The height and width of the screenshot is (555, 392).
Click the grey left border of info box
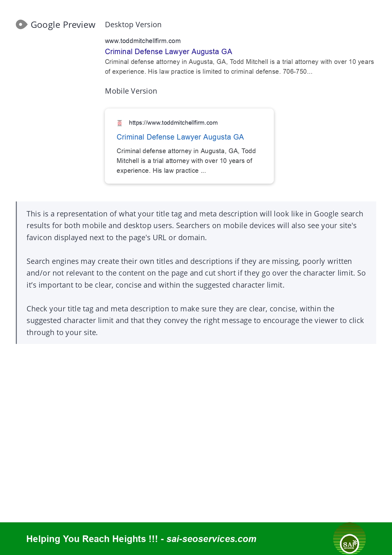click(16, 272)
